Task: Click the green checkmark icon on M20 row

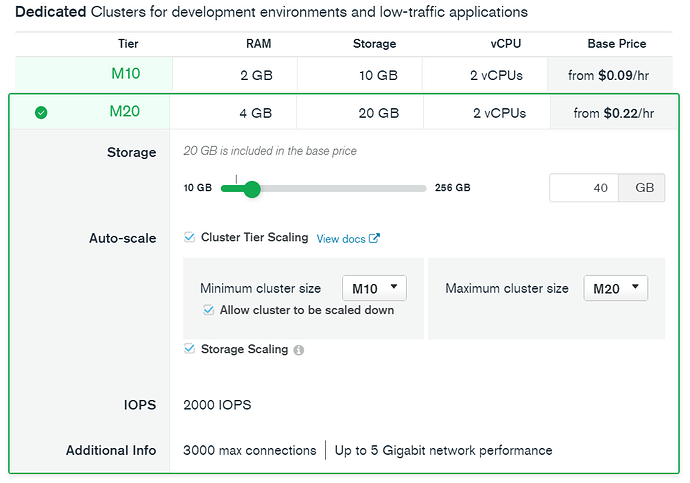Action: pyautogui.click(x=41, y=113)
